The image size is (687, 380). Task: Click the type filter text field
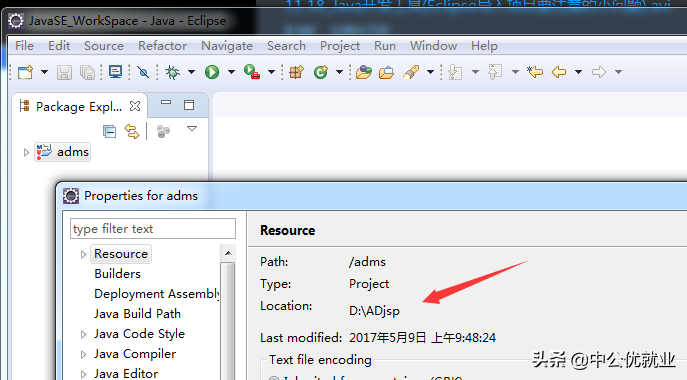152,228
